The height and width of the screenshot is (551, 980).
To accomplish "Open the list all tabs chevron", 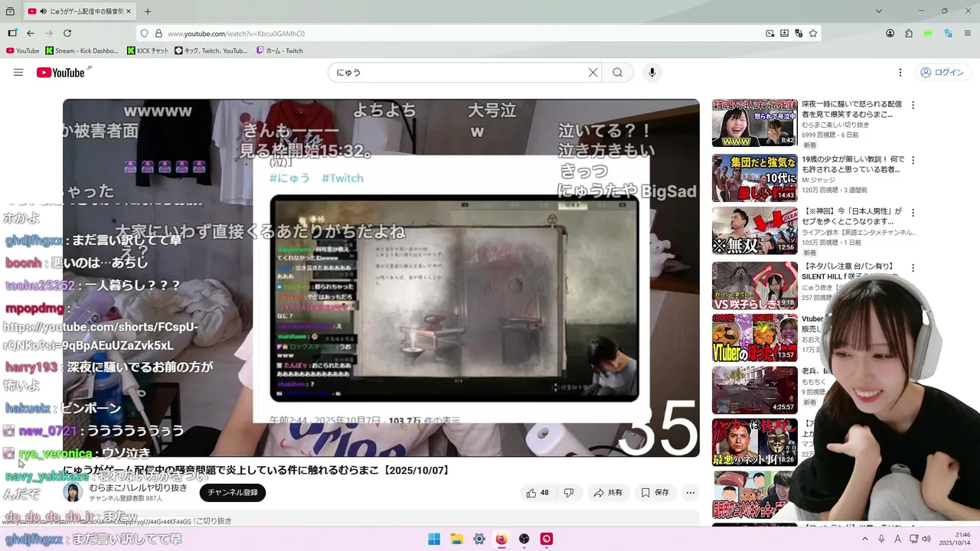I will coord(879,11).
